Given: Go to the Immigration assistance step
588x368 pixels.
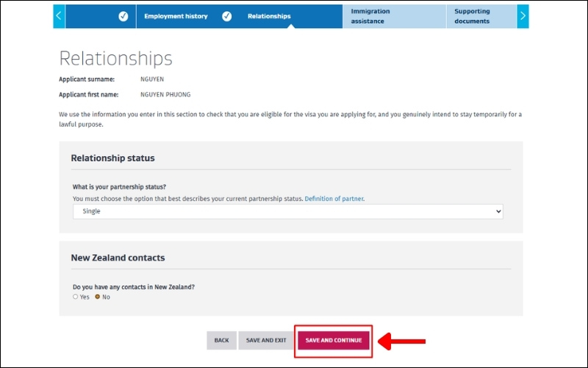Looking at the screenshot, I should pyautogui.click(x=370, y=16).
